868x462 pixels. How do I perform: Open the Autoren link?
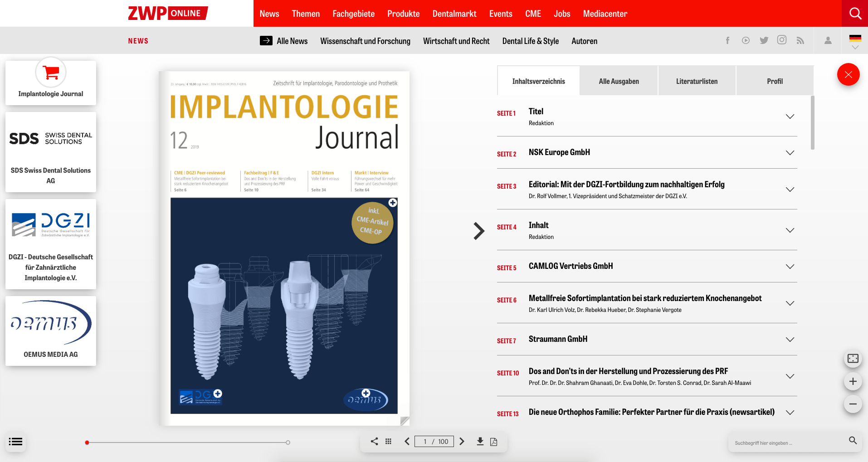click(584, 41)
